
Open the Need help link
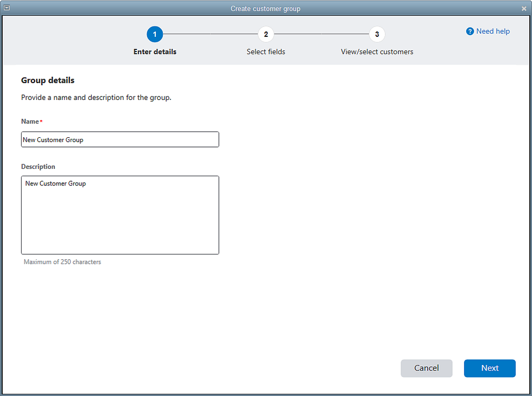point(492,31)
